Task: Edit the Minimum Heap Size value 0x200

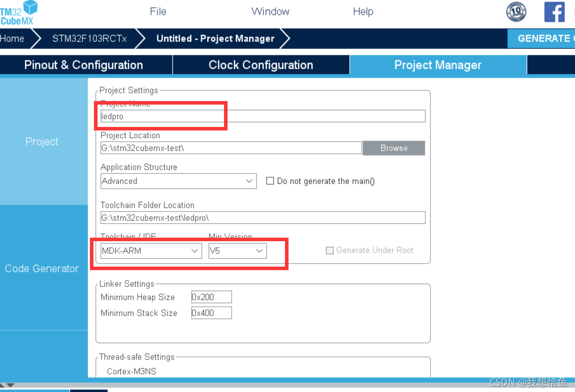Action: [x=211, y=297]
